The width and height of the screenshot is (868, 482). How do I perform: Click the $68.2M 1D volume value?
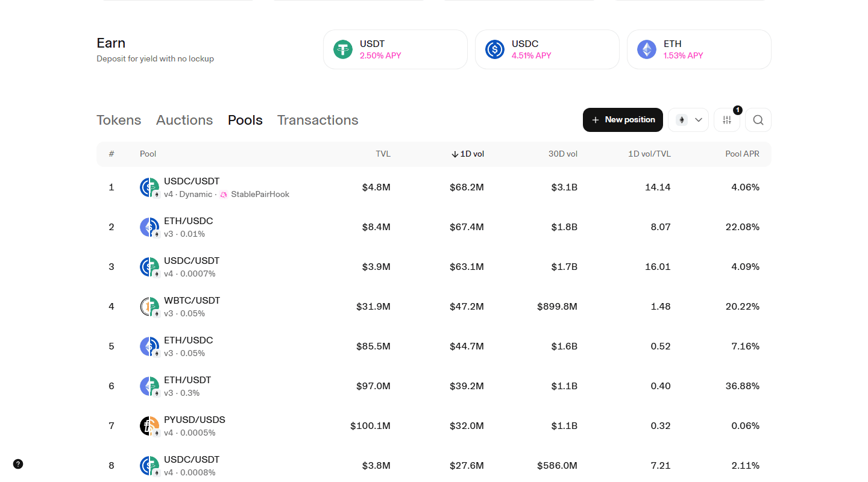click(x=467, y=187)
